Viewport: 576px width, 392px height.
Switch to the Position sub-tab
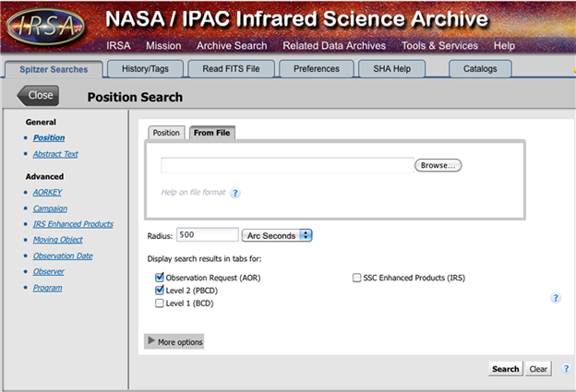(166, 133)
